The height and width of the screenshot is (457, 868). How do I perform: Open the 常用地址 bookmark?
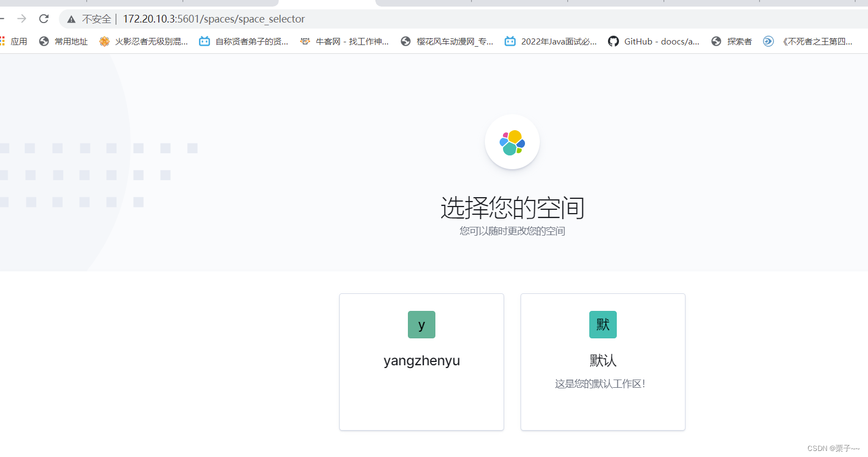point(63,41)
